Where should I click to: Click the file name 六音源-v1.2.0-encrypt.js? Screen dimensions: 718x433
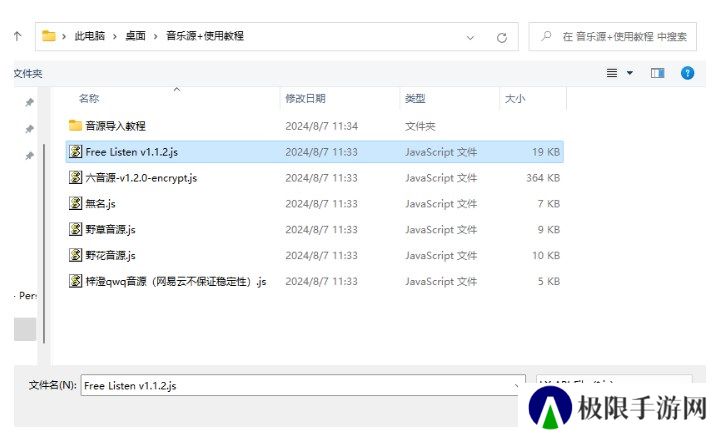pos(141,178)
